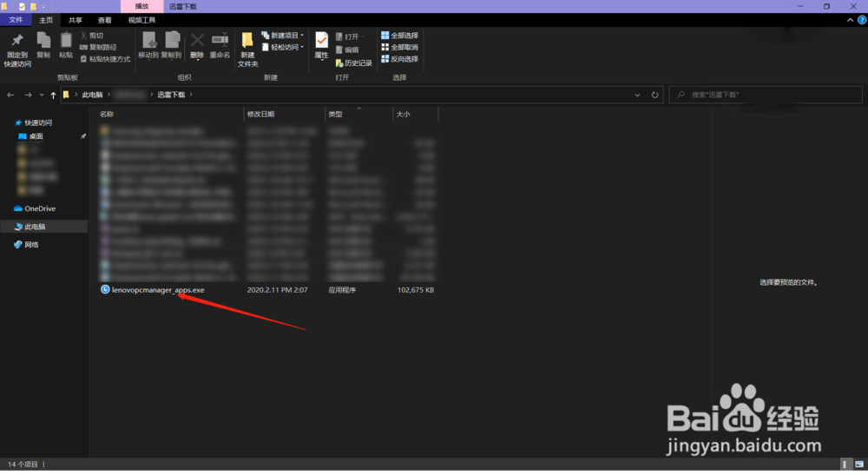Switch to Share (共享) tab
Image resolution: width=868 pixels, height=475 pixels.
76,20
